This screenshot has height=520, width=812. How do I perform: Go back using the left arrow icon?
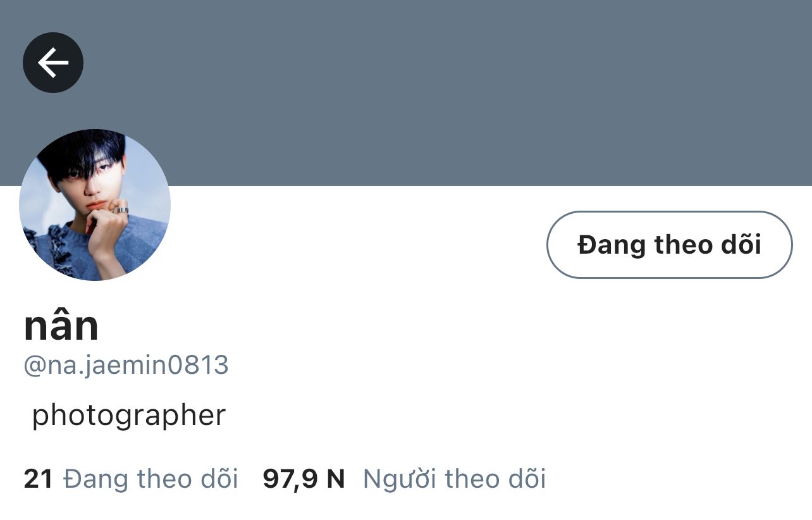tap(53, 62)
